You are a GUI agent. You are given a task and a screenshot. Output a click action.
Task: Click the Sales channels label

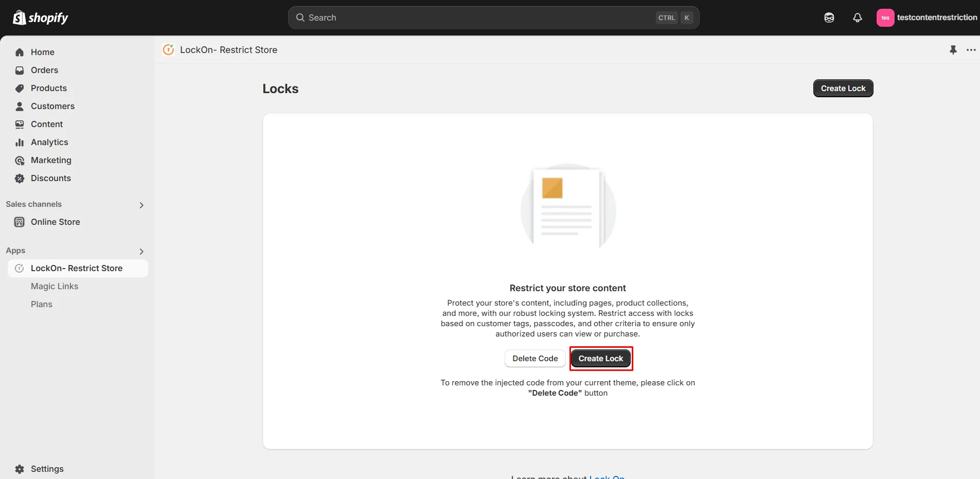click(34, 204)
